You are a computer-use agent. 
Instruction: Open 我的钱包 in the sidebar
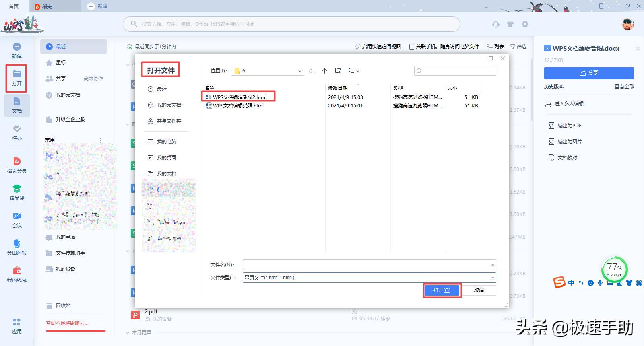coord(17,275)
